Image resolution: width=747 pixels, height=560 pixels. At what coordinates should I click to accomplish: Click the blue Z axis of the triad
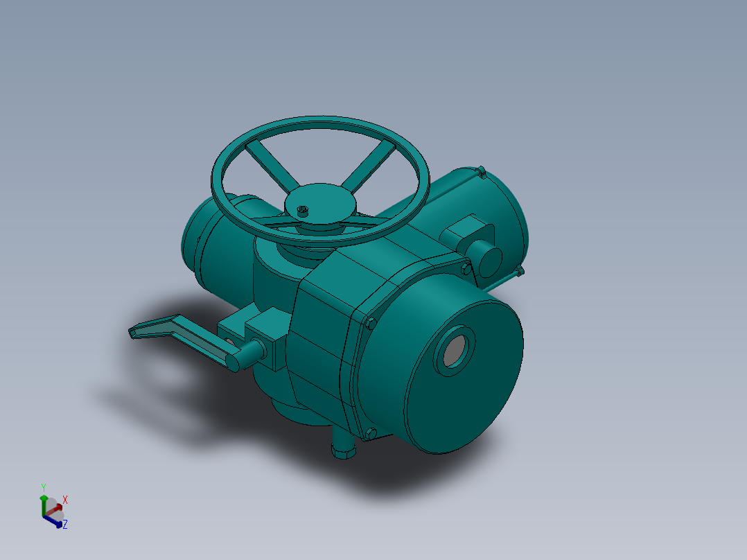tap(53, 522)
